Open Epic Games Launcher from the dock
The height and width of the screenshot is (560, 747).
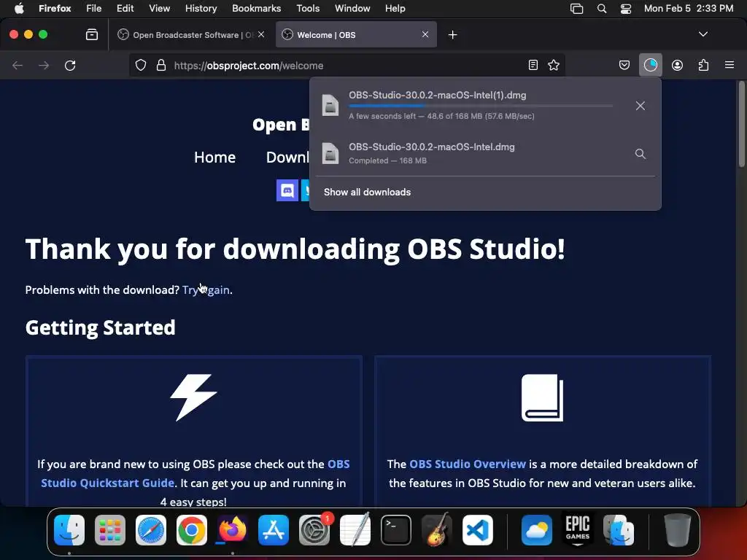pos(578,530)
